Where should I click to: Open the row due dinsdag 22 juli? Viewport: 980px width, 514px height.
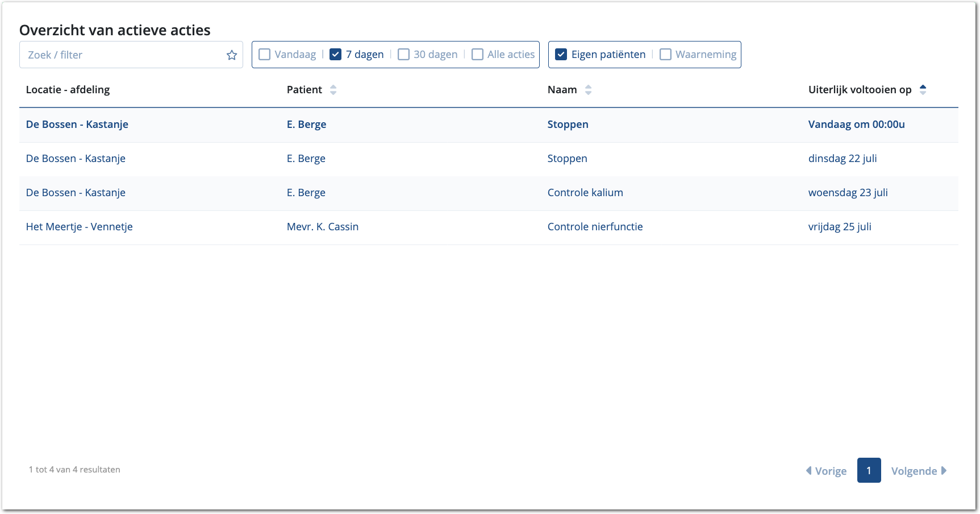842,159
